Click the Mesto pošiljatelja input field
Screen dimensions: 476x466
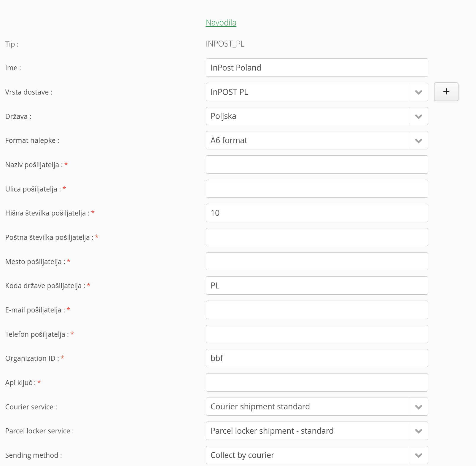(317, 261)
